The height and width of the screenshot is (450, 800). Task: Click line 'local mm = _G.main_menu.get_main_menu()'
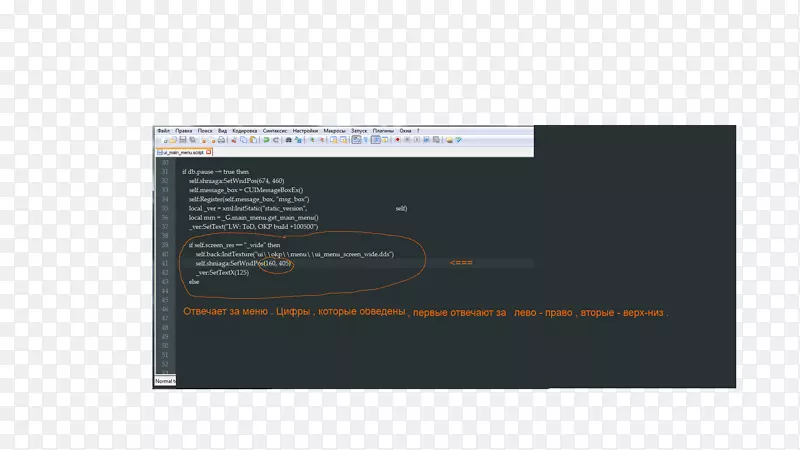pyautogui.click(x=254, y=217)
